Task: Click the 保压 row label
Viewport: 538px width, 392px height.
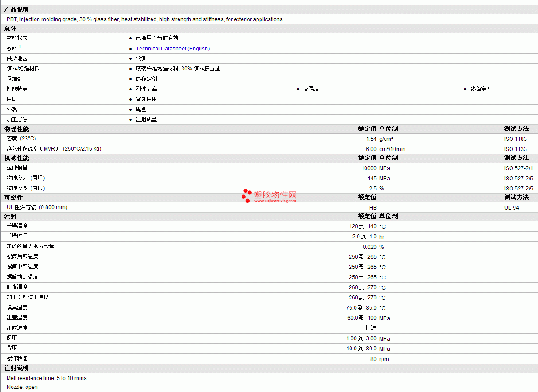Action: (x=12, y=338)
